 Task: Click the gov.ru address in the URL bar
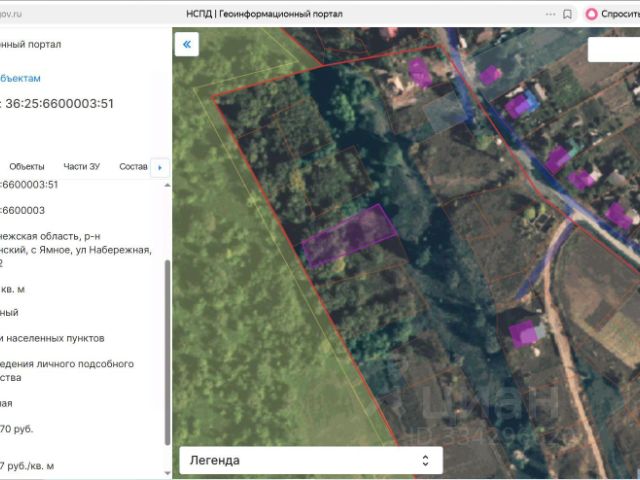pos(11,14)
